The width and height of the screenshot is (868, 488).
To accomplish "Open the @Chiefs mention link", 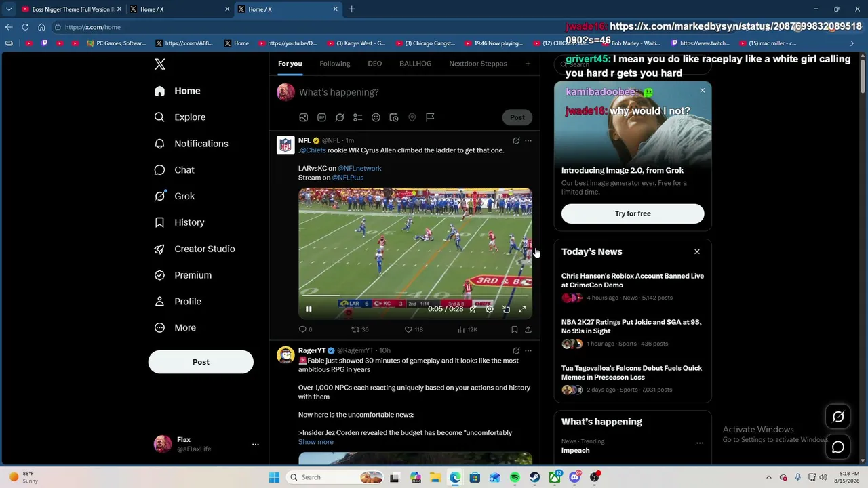I will point(313,150).
